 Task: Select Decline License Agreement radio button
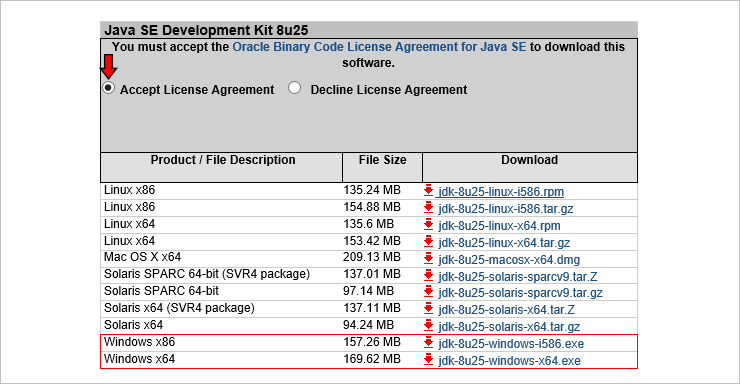[294, 88]
